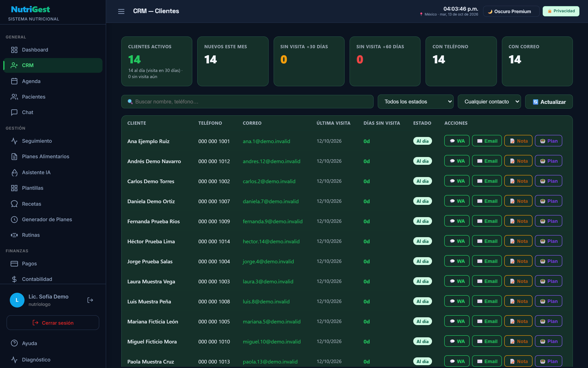Image resolution: width=588 pixels, height=368 pixels.
Task: Click the Plantillas grid icon
Action: coord(14,188)
